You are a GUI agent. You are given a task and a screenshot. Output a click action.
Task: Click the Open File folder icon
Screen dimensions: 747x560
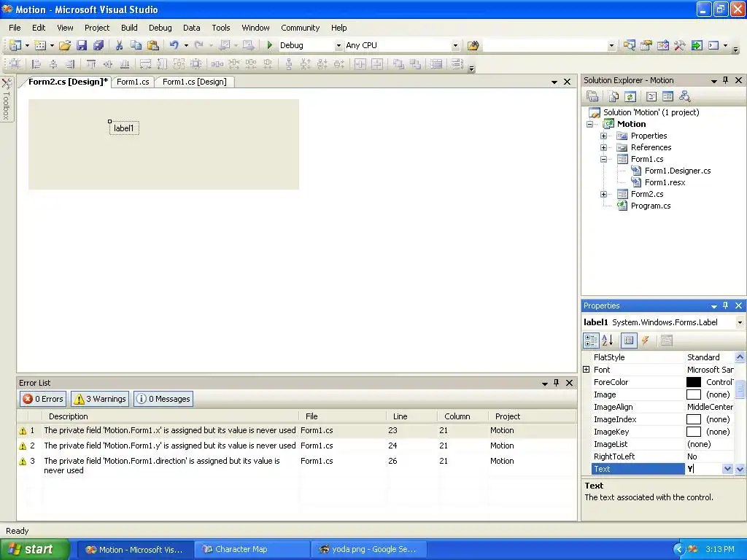[65, 45]
